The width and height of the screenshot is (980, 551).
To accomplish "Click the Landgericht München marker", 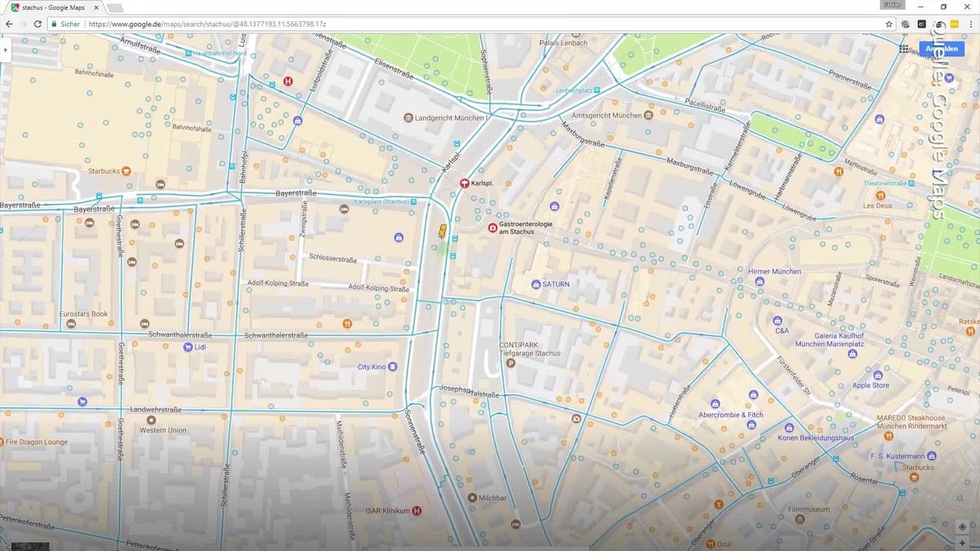I will [408, 118].
